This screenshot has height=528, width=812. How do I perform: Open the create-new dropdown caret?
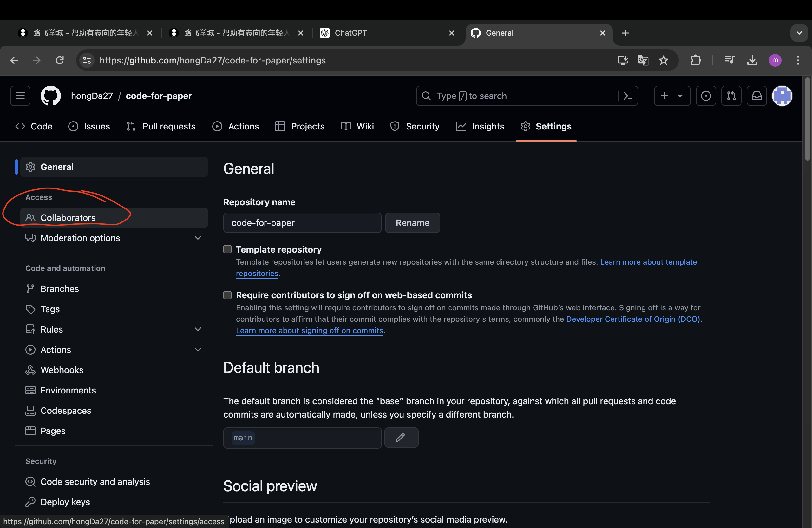tap(680, 96)
